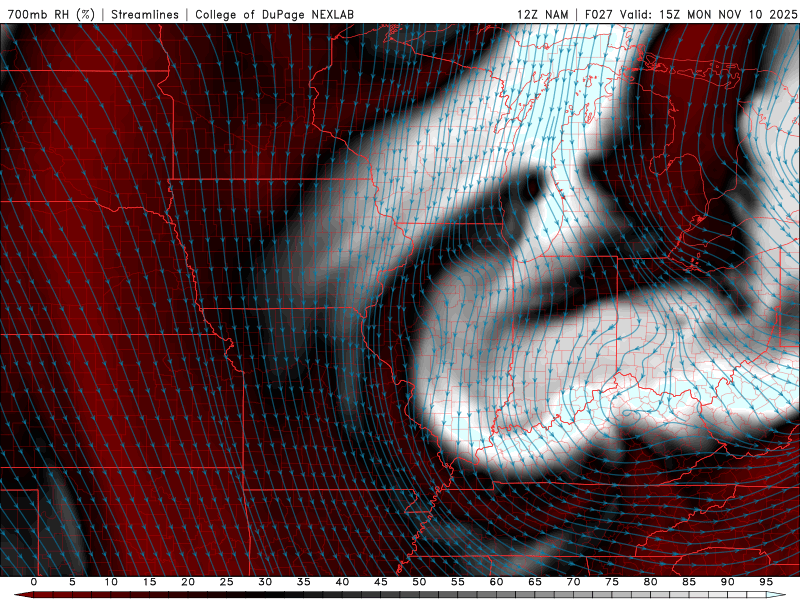800x600 pixels.
Task: Select the "95" colorbar tick label
Action: pyautogui.click(x=766, y=582)
